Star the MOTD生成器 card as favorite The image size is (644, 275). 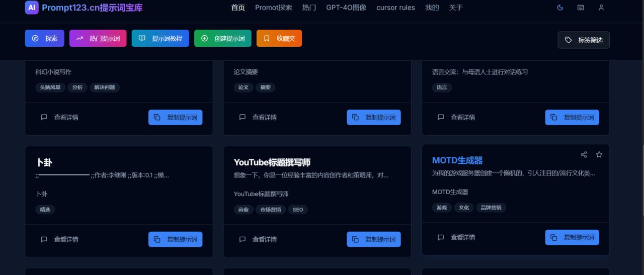(599, 155)
